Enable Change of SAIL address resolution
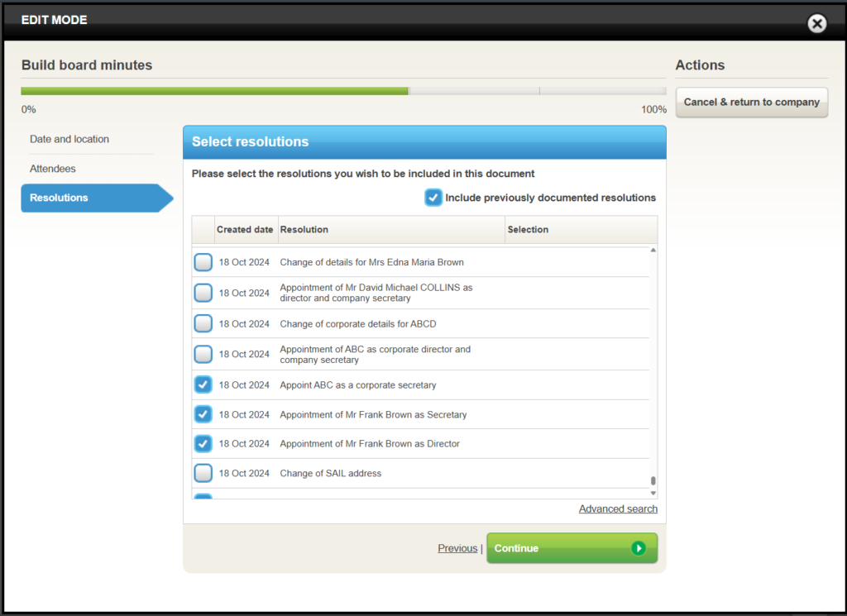The width and height of the screenshot is (847, 616). (203, 473)
